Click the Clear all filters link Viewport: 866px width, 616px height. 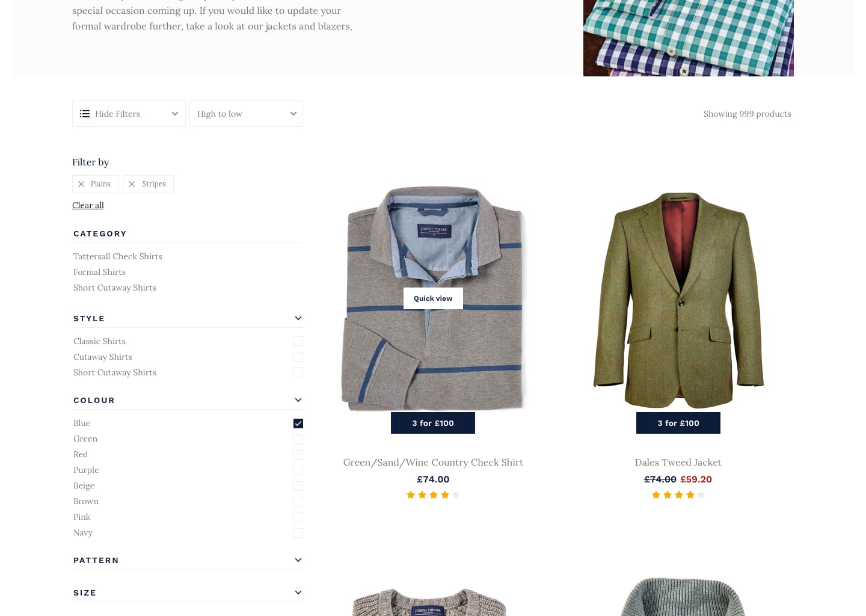click(x=88, y=205)
